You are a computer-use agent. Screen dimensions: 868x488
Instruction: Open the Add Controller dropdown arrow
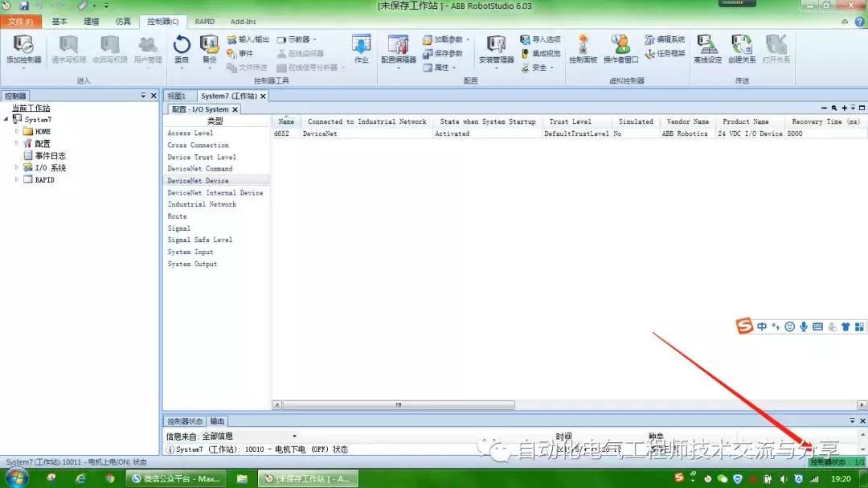(23, 68)
